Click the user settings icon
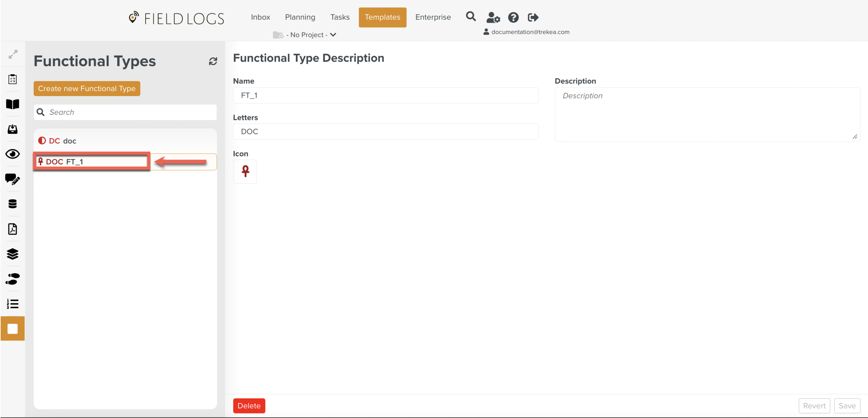The image size is (868, 418). 493,17
